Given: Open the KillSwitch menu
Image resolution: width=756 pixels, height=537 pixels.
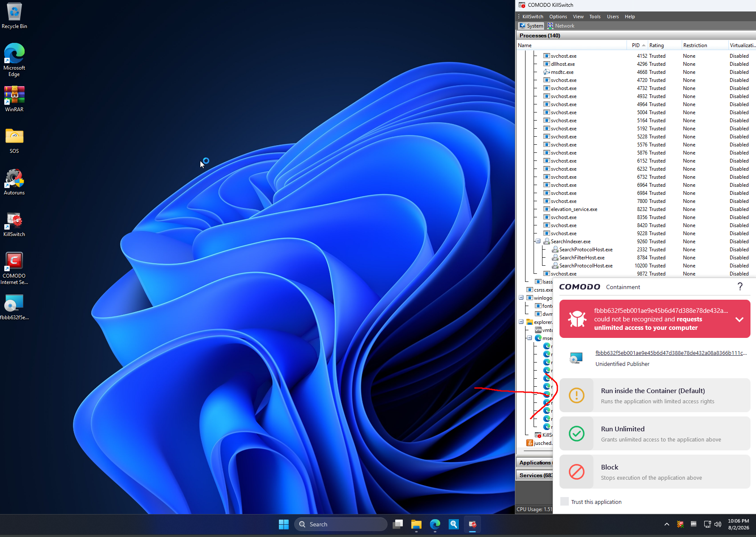Looking at the screenshot, I should click(533, 17).
